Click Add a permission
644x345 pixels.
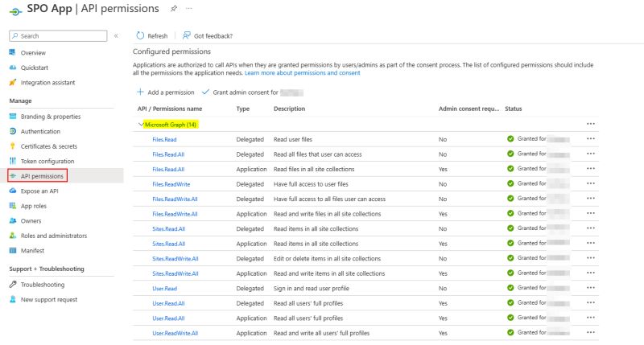166,92
